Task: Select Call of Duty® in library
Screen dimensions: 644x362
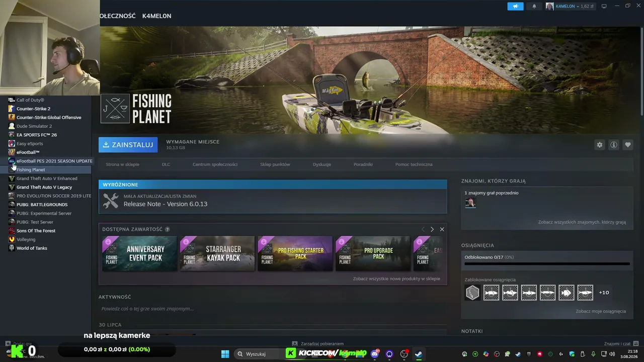Action: tap(30, 100)
